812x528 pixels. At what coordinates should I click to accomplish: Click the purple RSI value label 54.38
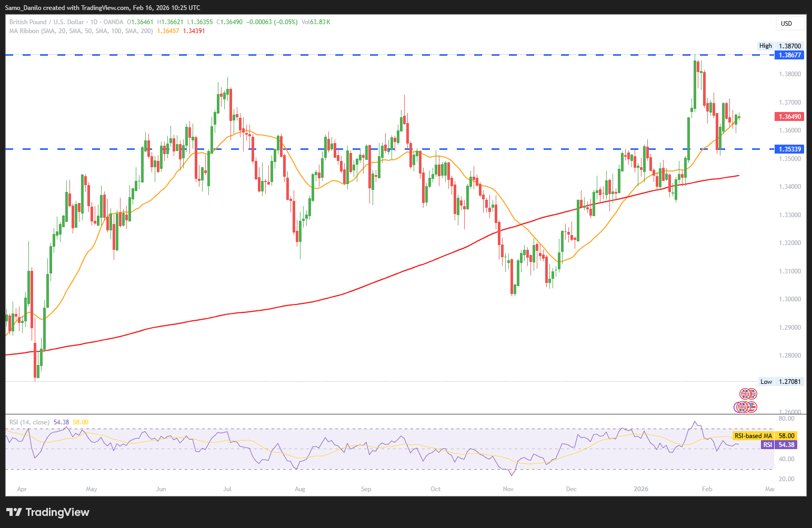(786, 445)
